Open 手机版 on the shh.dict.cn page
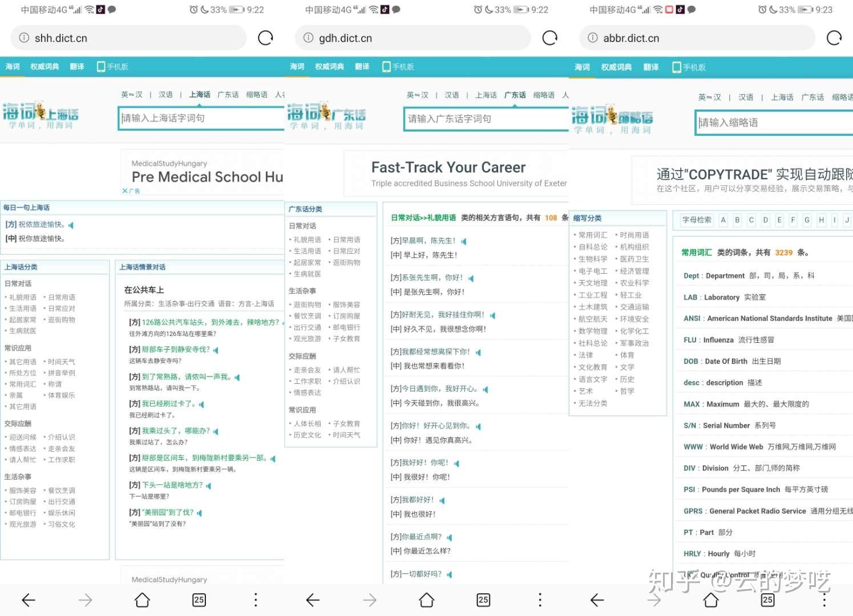This screenshot has height=616, width=853. pyautogui.click(x=112, y=67)
